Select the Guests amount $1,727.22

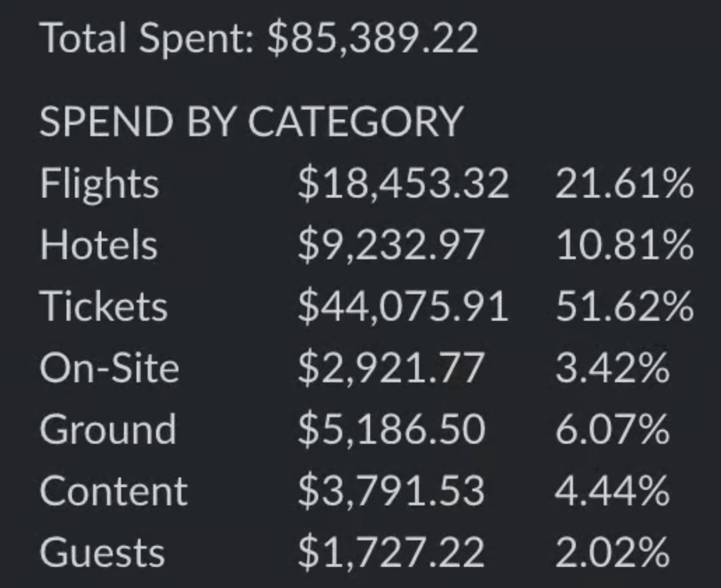click(x=391, y=552)
